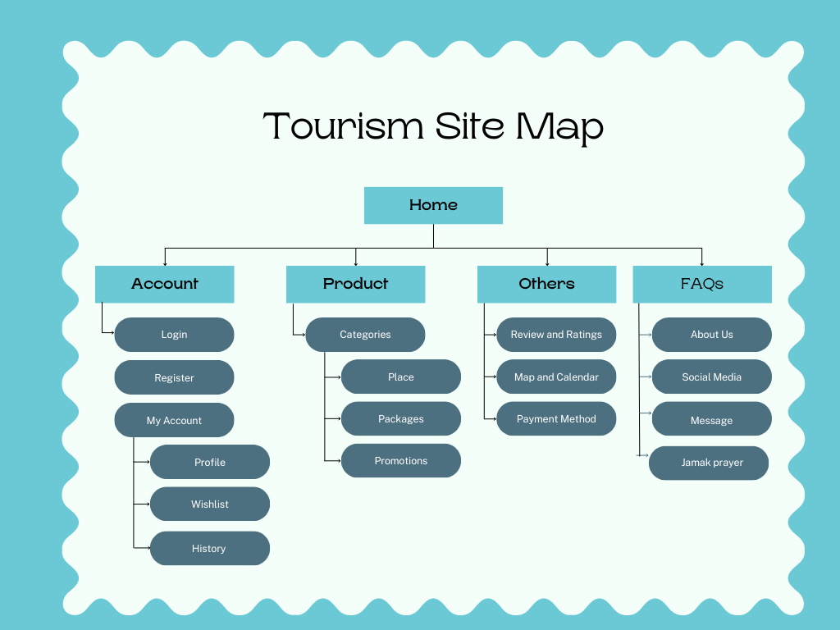Open the Wishlist node
This screenshot has height=630, width=840.
[209, 504]
